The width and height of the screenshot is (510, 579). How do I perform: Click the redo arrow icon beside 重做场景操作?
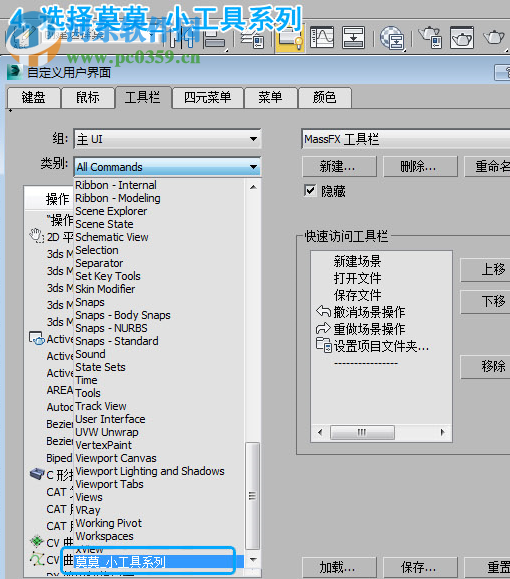click(323, 328)
